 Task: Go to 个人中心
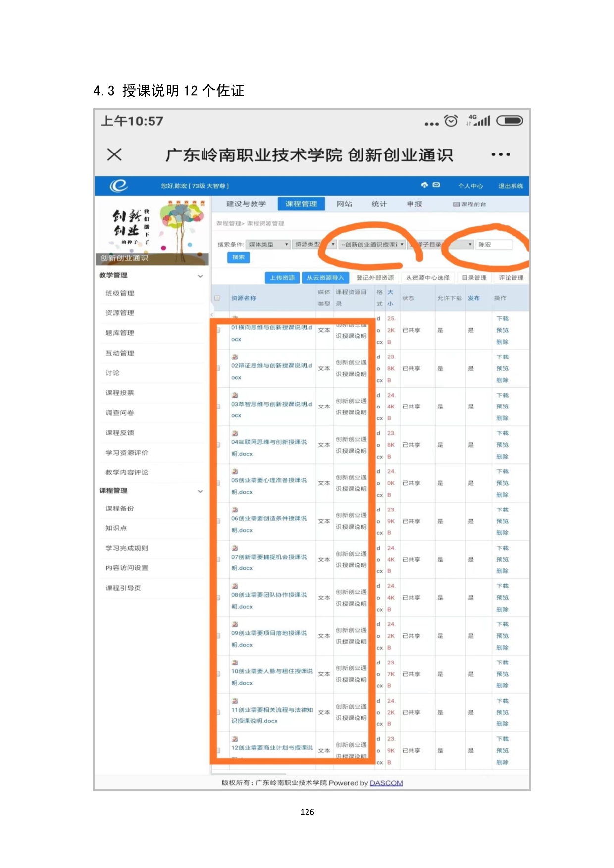click(470, 186)
